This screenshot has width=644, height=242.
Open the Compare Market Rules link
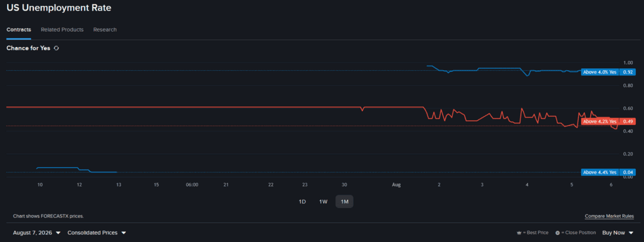click(x=609, y=216)
